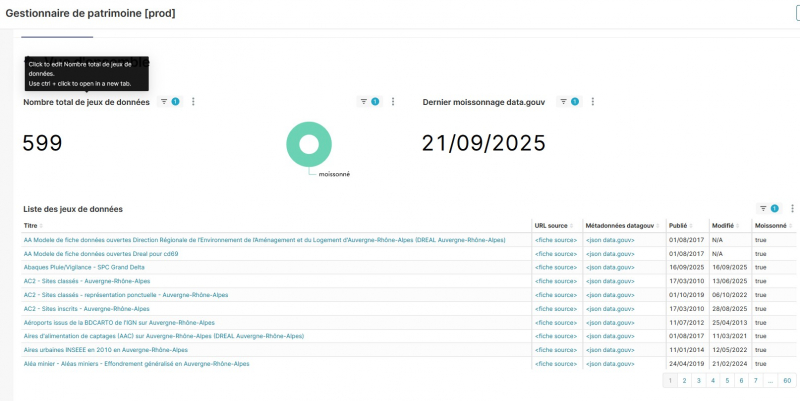Viewport: 800px width, 401px height.
Task: Click the Nombre total de jeux de données title
Action: [x=86, y=102]
